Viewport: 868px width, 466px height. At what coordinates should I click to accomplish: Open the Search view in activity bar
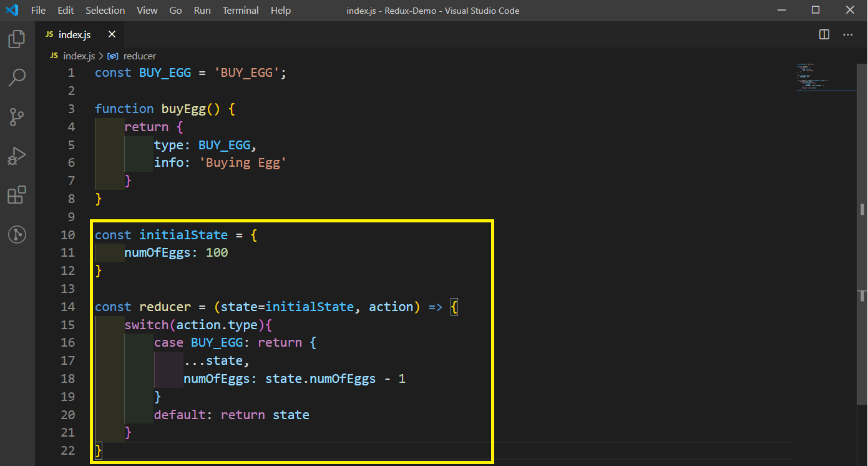point(17,77)
